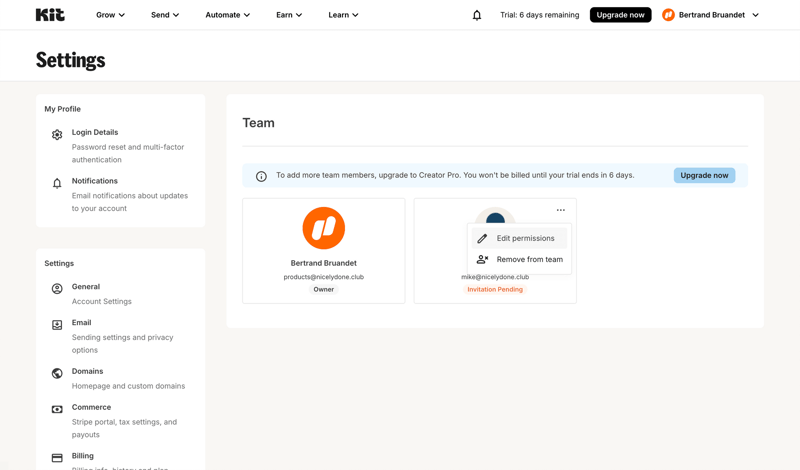The height and width of the screenshot is (470, 800).
Task: Click 'Stripe portal, tax settings, and payouts' text
Action: (124, 428)
